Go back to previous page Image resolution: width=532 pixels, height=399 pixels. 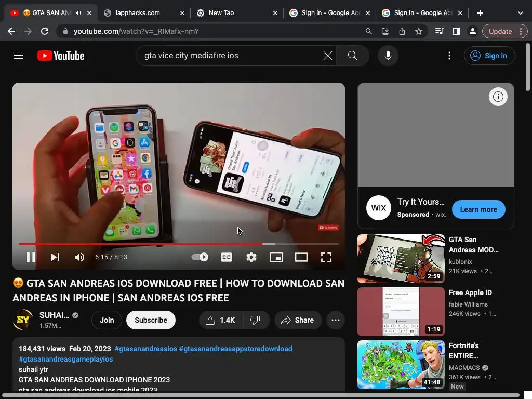tap(11, 31)
